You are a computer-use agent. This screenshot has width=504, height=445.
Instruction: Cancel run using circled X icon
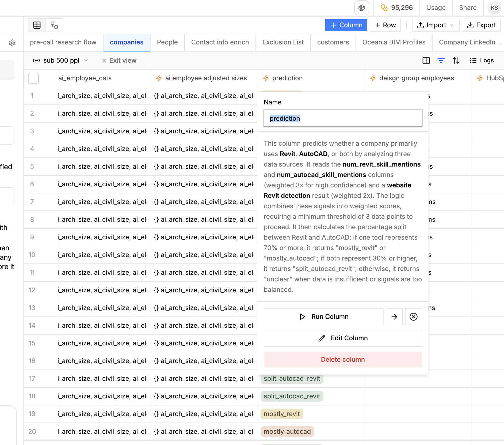pos(413,317)
